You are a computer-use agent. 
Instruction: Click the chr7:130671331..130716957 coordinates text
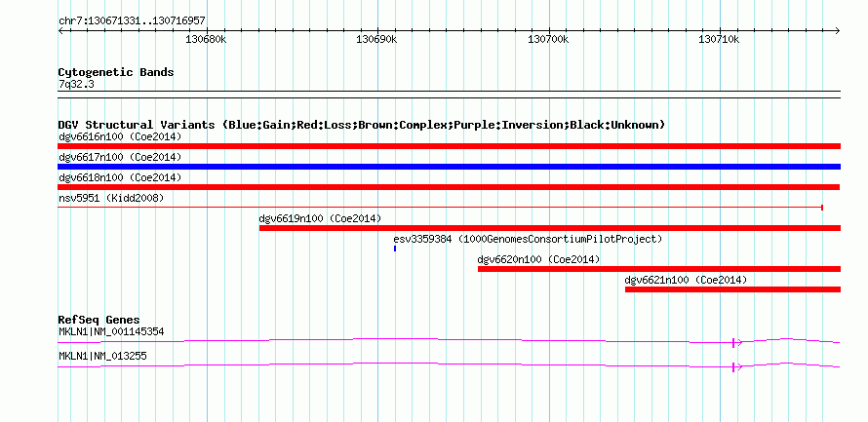click(132, 21)
